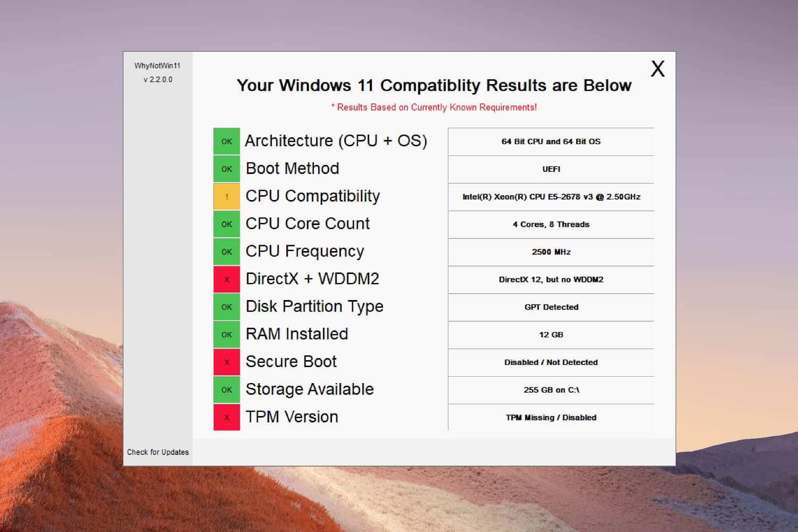The width and height of the screenshot is (798, 532).
Task: Check for Updates in the sidebar
Action: click(x=158, y=452)
